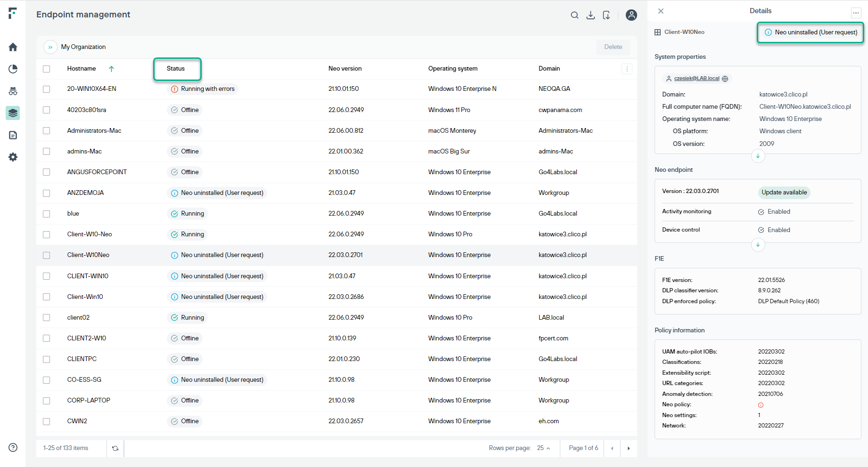The image size is (868, 467).
Task: Click the red Neo policy warning icon
Action: [x=761, y=405]
